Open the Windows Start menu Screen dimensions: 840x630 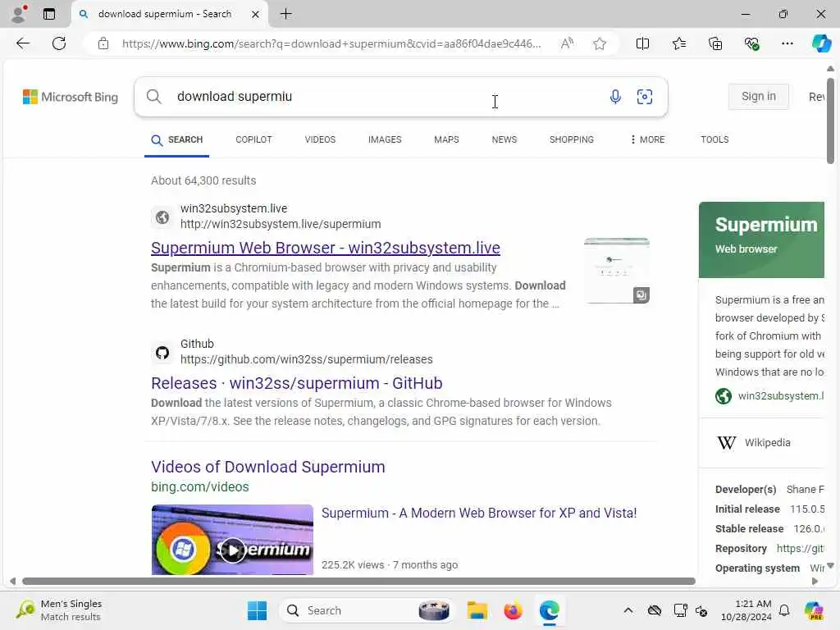[257, 610]
